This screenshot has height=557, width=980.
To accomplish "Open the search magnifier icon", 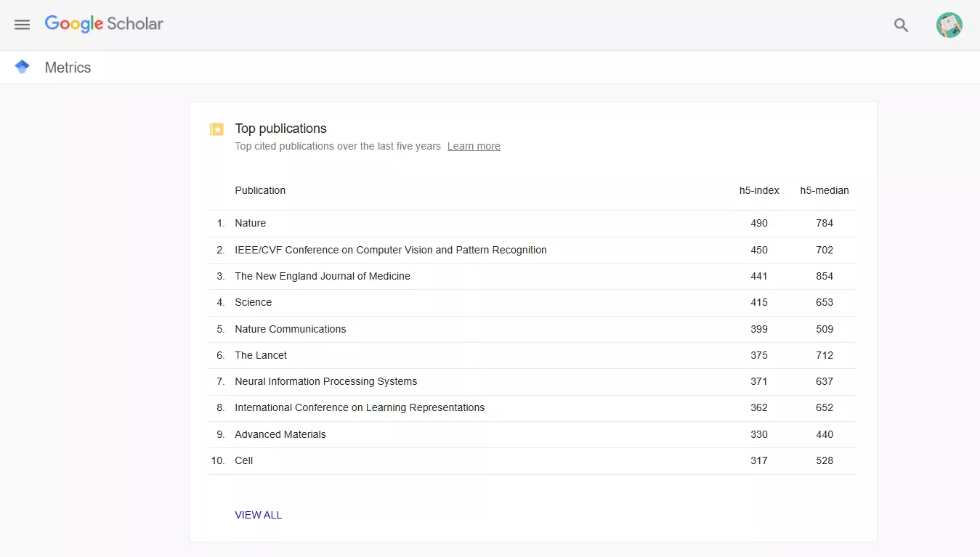I will 901,25.
